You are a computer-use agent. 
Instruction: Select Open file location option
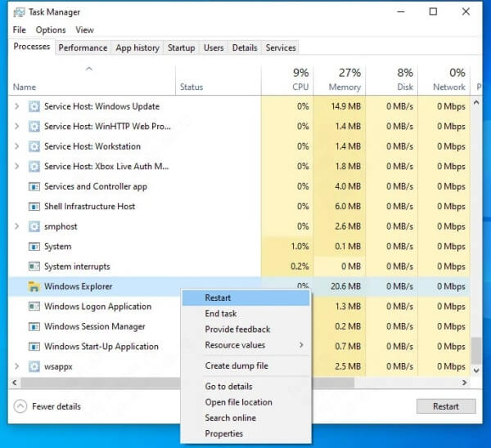[246, 402]
